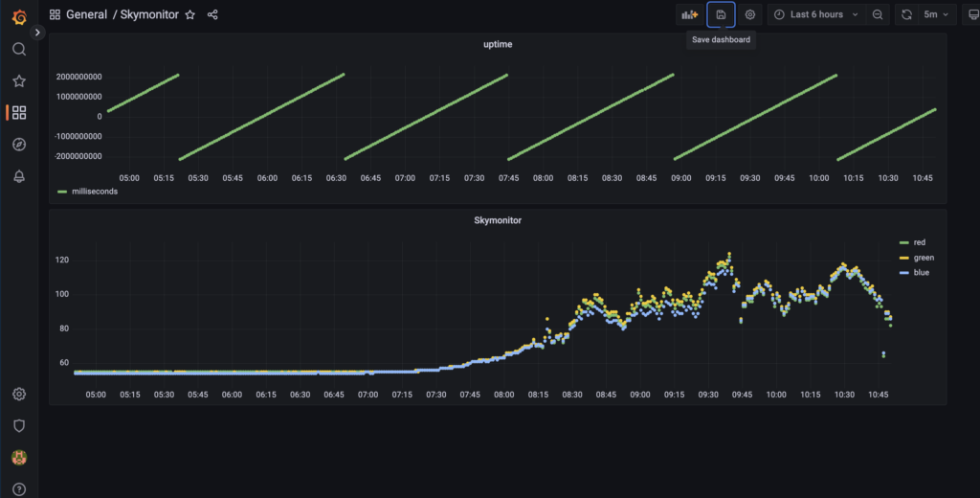Open the Last 6 hours time picker

816,14
